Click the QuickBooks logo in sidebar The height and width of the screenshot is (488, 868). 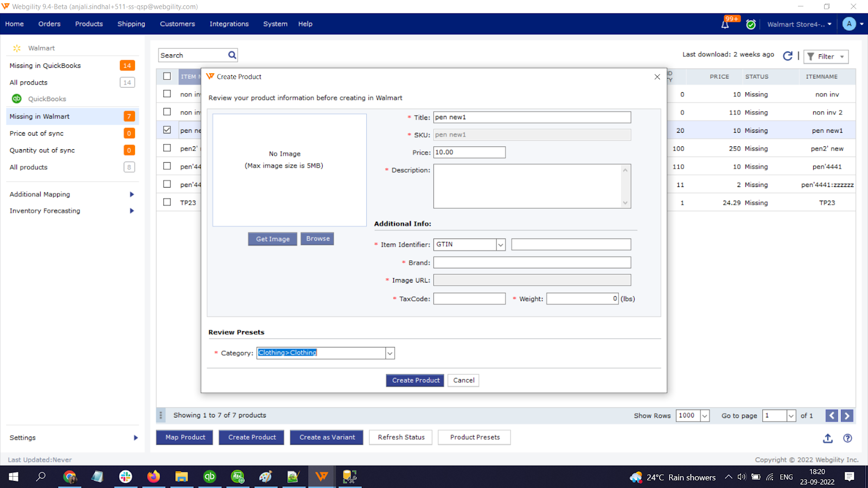click(x=17, y=99)
